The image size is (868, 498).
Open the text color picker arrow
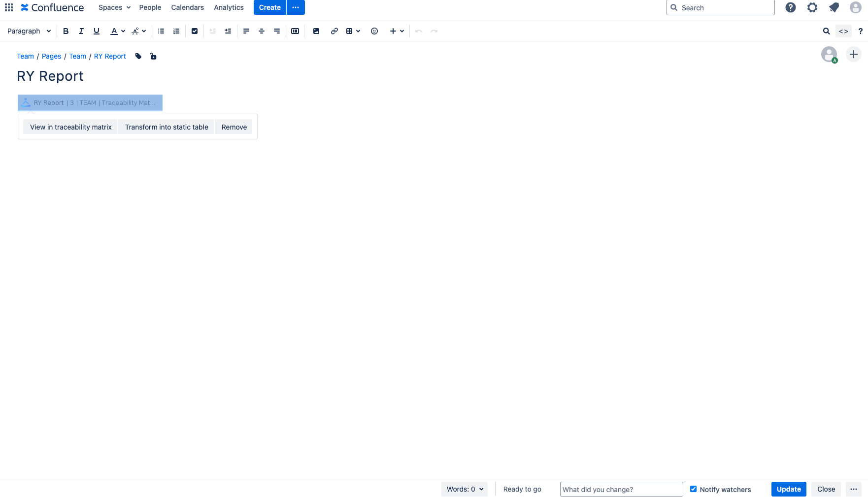[x=123, y=31]
